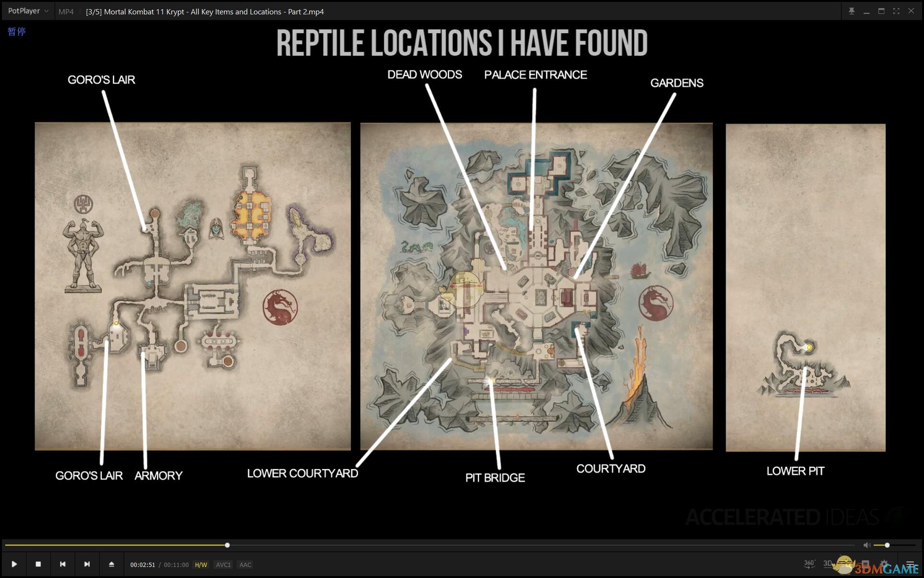This screenshot has width=924, height=578.
Task: Click the ARMORY label
Action: [159, 476]
